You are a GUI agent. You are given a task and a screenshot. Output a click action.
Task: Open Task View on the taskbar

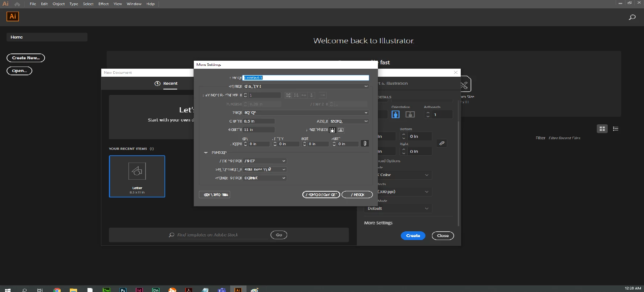[40, 289]
